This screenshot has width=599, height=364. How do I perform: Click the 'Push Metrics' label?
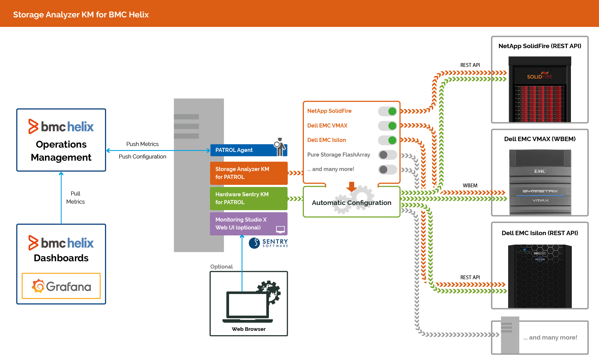point(142,144)
